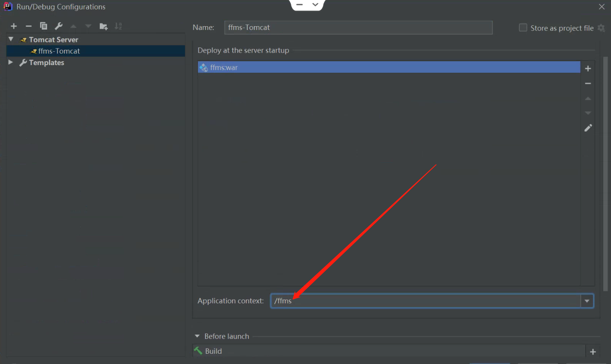Move deployment artifact down
This screenshot has height=364, width=611.
pyautogui.click(x=588, y=113)
